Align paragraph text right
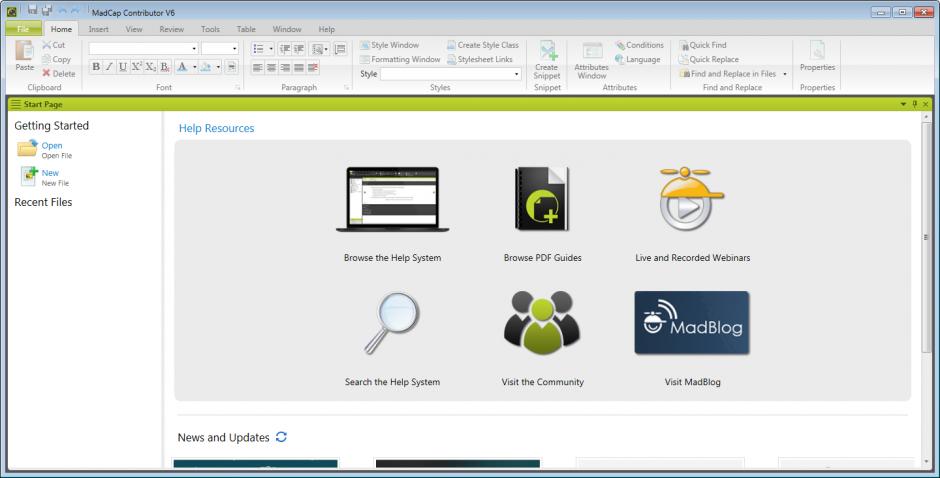The width and height of the screenshot is (940, 478). [x=285, y=68]
